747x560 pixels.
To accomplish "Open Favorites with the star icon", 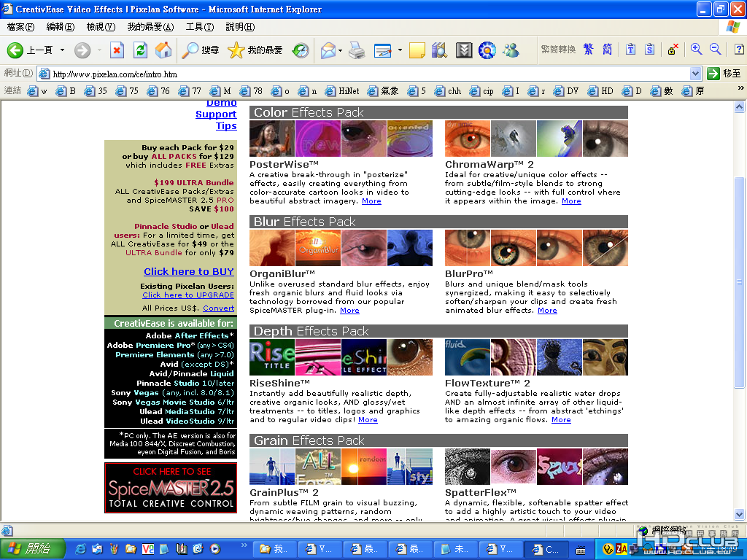I will [x=255, y=50].
